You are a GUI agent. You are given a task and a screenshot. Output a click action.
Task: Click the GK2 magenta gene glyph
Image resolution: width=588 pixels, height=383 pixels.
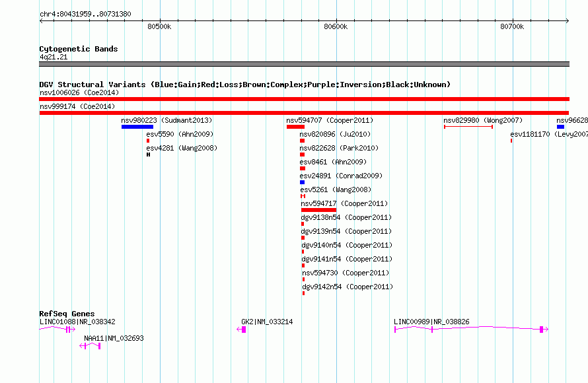click(242, 330)
